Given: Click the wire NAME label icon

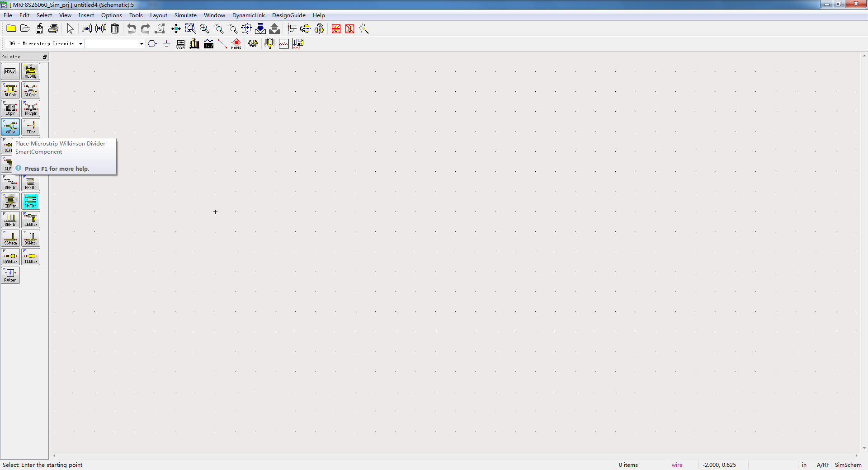Looking at the screenshot, I should 236,44.
